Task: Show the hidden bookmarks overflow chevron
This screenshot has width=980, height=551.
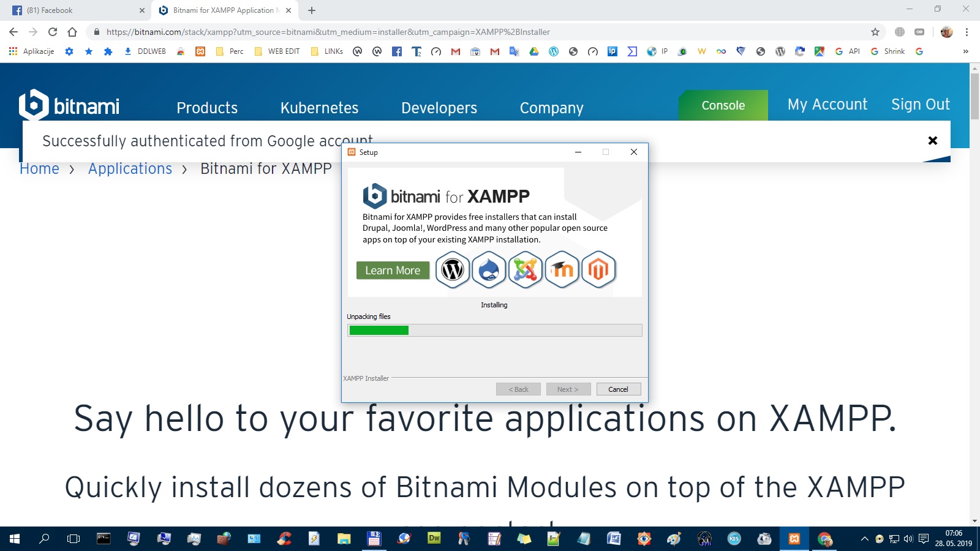Action: (966, 51)
